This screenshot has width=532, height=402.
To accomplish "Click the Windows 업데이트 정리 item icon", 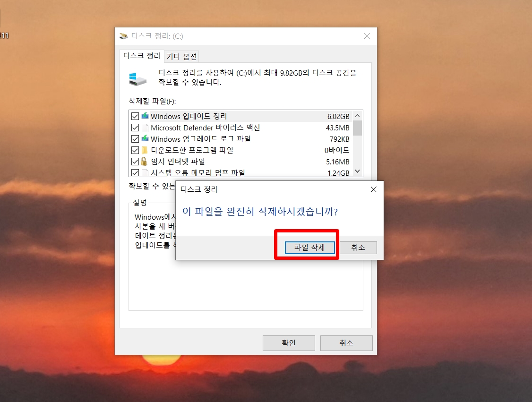I will (145, 116).
